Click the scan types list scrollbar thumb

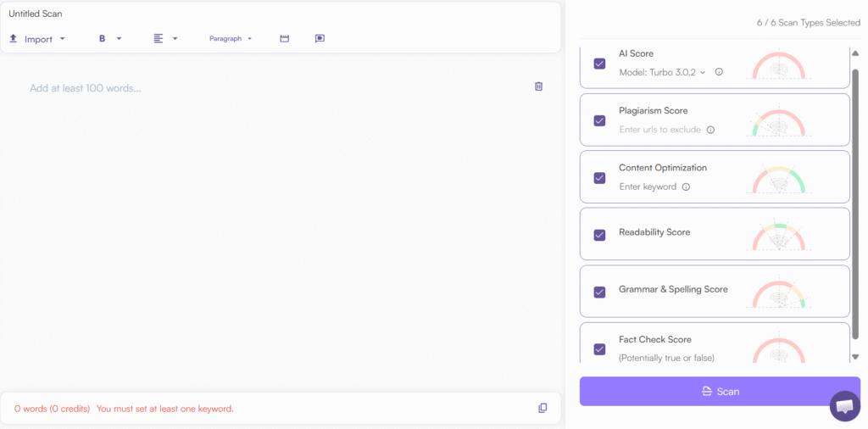tap(855, 205)
